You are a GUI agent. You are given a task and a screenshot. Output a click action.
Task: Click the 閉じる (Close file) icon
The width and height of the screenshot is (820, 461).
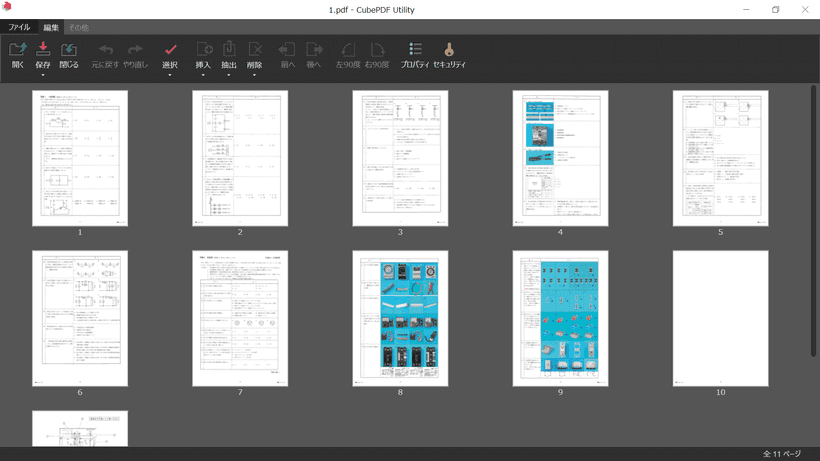(69, 50)
